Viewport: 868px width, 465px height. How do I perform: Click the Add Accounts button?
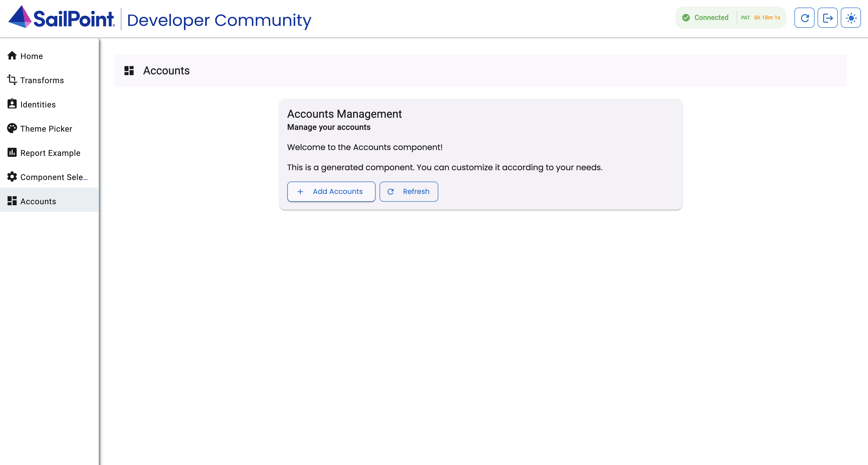tap(331, 191)
